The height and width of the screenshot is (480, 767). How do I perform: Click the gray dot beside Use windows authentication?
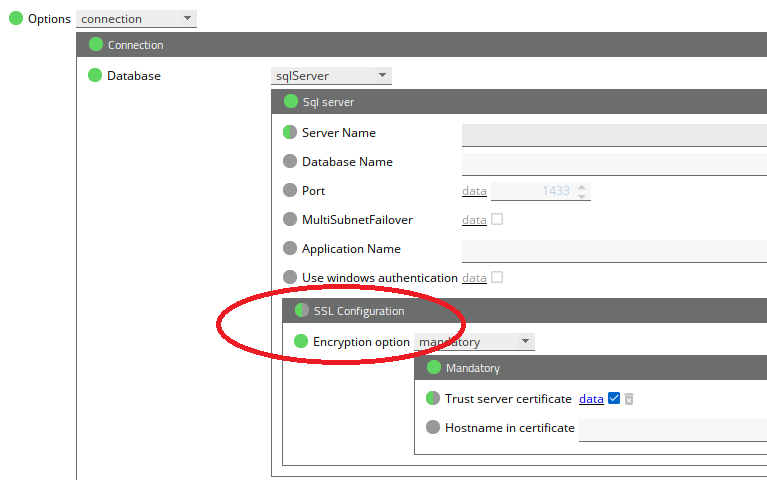(290, 277)
